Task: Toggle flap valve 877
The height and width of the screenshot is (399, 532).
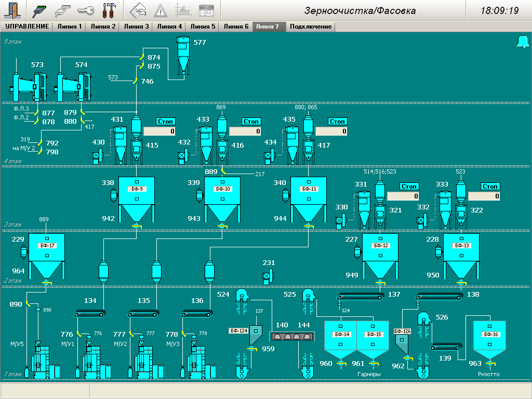Action: (35, 113)
